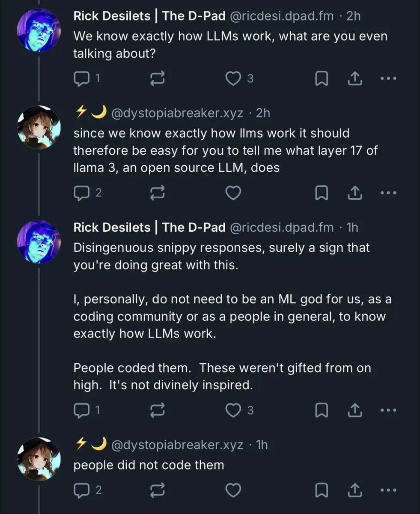Click anime avatar on 'people did not code' post
Viewport: 420px width, 514px height.
[39, 459]
